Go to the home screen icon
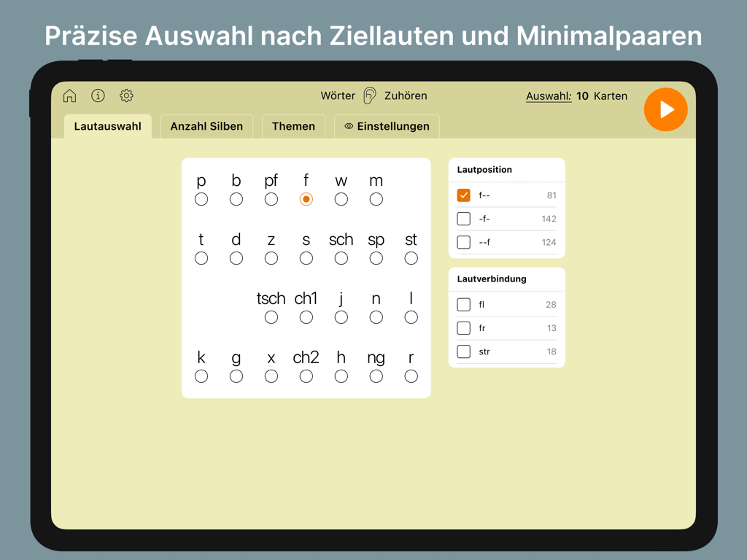This screenshot has width=747, height=560. (x=69, y=96)
